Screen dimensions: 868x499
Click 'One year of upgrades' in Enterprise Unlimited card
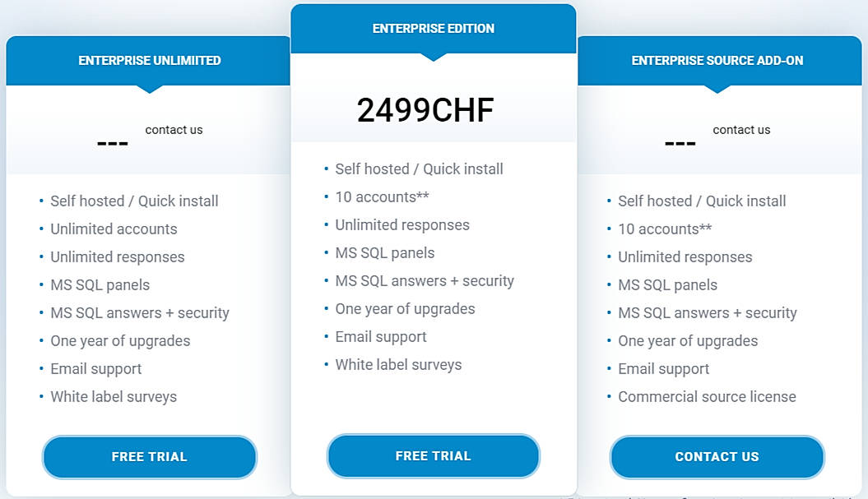[x=120, y=341]
